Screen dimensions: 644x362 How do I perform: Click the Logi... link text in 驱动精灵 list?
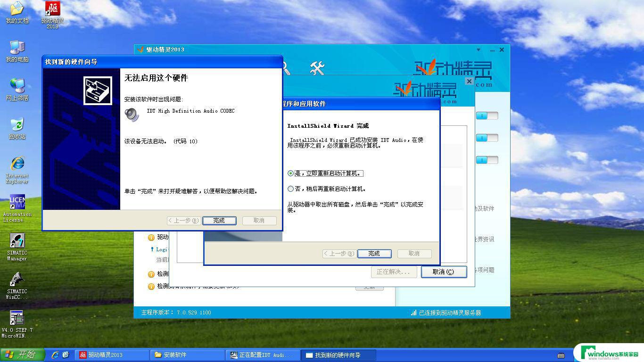point(162,249)
